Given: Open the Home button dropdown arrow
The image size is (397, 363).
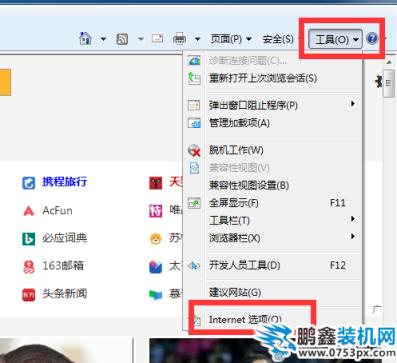Looking at the screenshot, I should point(103,39).
